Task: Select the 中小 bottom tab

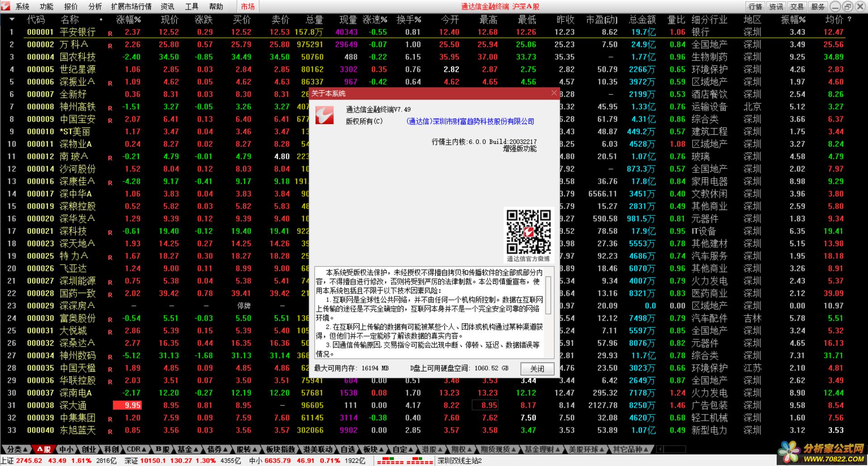Action: (x=66, y=449)
